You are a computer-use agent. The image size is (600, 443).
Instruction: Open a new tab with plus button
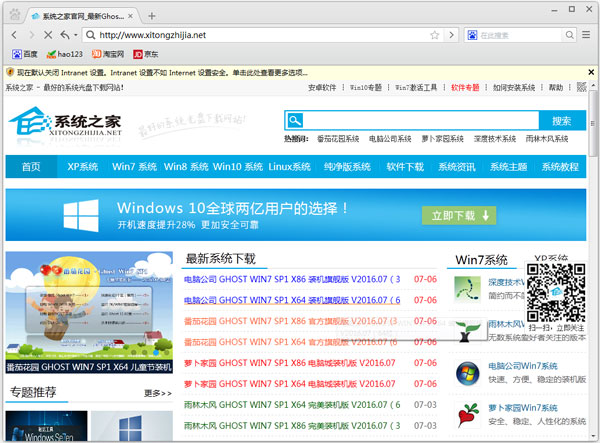pyautogui.click(x=152, y=16)
